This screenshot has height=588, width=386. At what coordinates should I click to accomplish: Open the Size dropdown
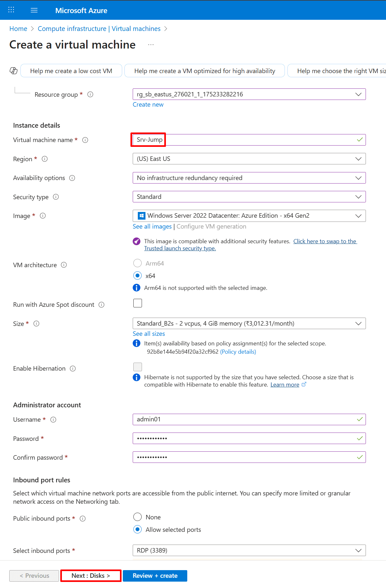249,324
